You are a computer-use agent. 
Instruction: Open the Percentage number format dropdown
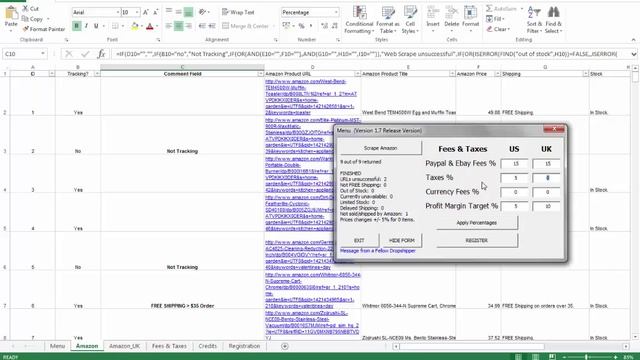[336, 13]
